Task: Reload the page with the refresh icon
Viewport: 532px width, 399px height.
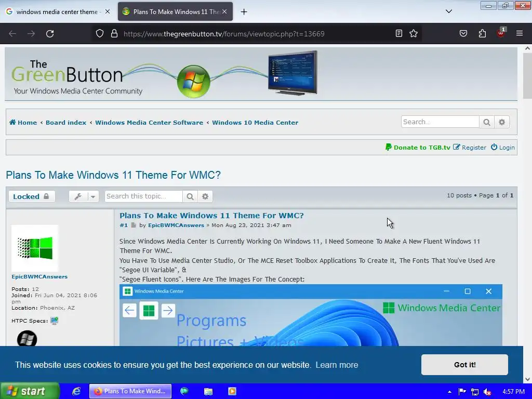Action: coord(50,34)
